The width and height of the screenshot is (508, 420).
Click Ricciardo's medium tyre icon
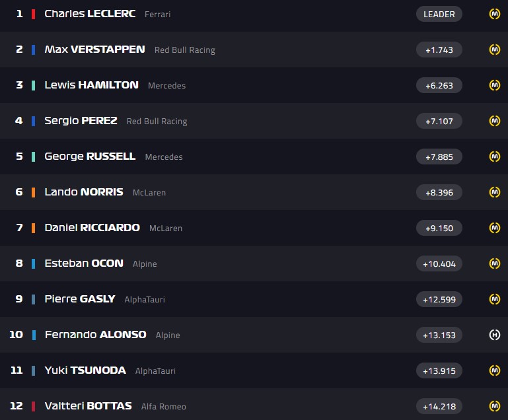coord(494,228)
